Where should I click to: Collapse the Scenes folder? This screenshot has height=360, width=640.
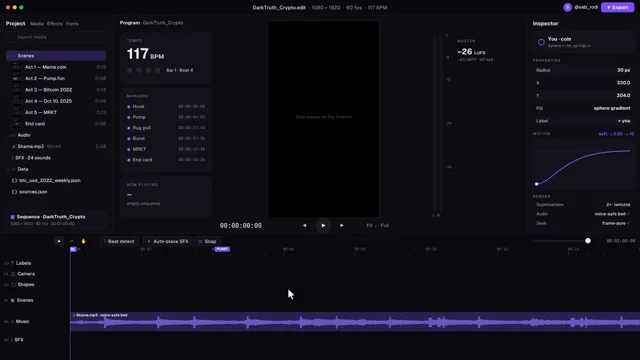point(9,56)
